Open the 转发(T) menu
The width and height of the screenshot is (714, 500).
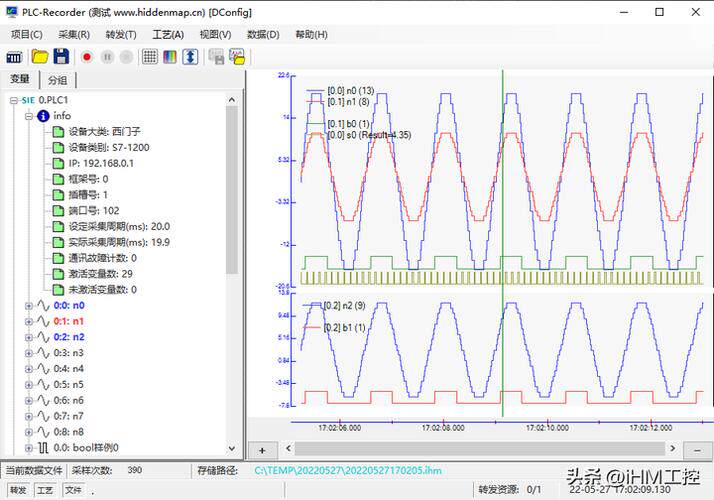[x=121, y=35]
